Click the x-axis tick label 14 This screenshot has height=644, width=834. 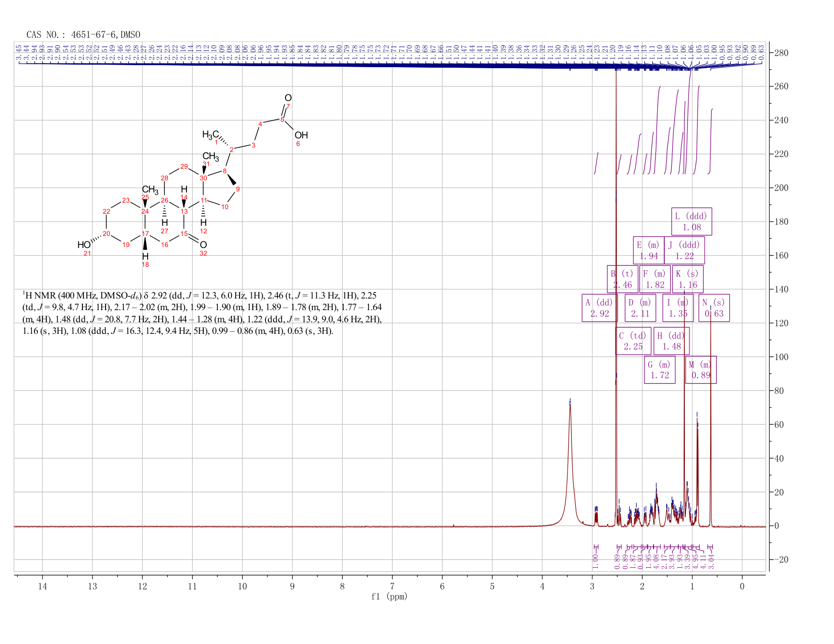(x=42, y=586)
